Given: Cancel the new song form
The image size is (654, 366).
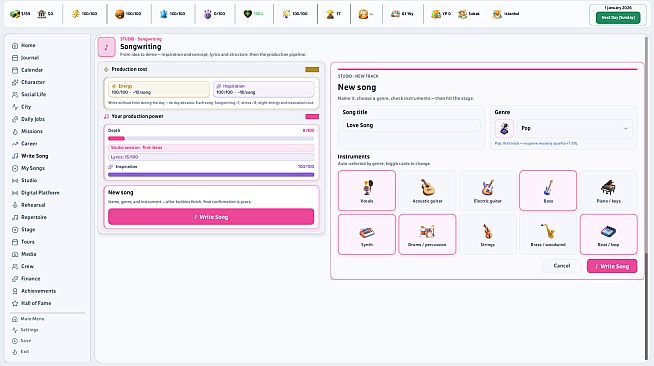Looking at the screenshot, I should [561, 266].
